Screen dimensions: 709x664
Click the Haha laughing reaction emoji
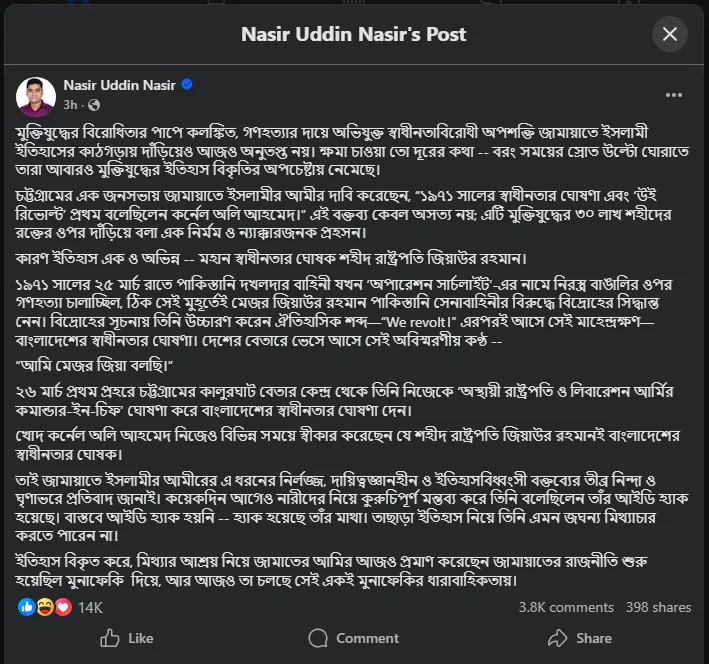[45, 607]
